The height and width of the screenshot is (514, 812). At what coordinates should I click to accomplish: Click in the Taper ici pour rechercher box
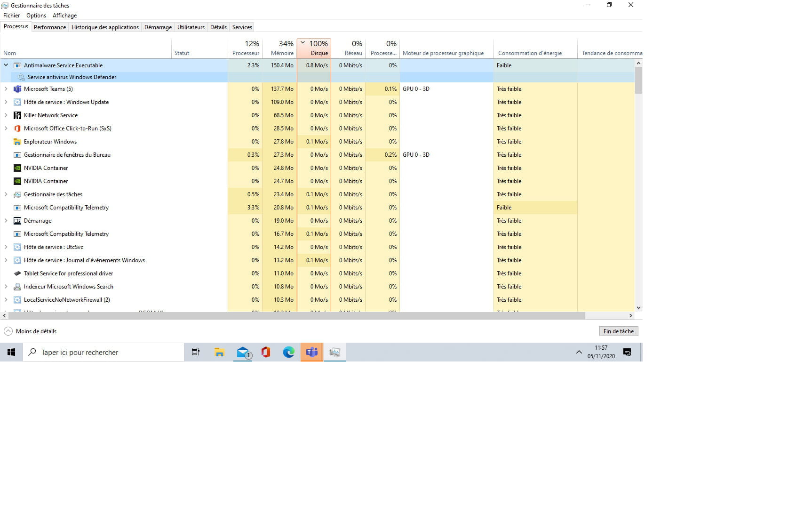pyautogui.click(x=103, y=352)
